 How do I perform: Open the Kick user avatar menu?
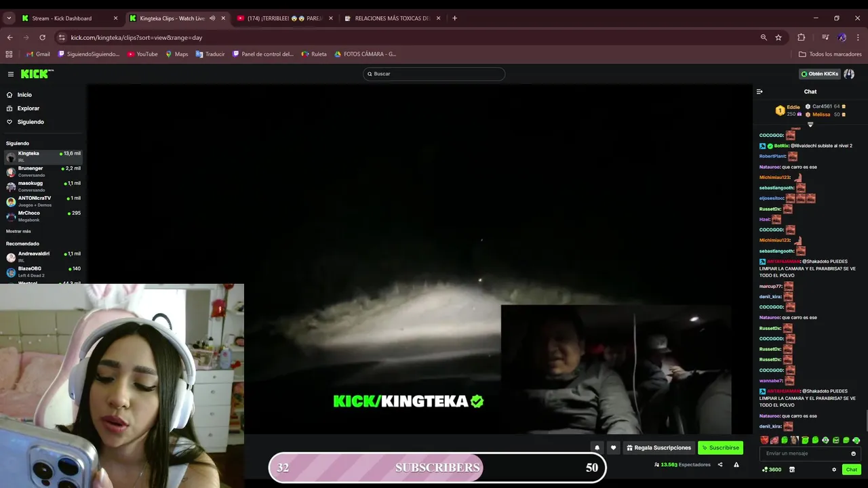point(849,74)
